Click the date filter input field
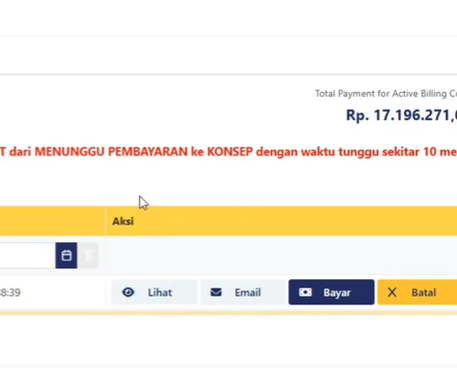The image size is (457, 373). tap(28, 255)
